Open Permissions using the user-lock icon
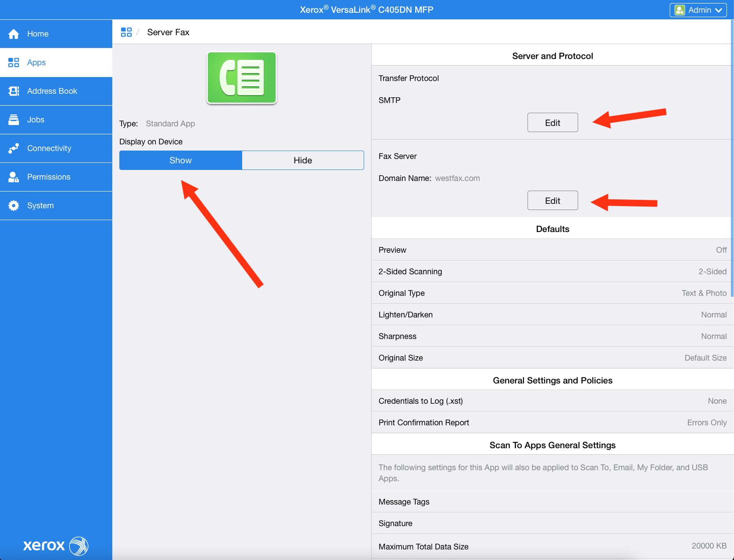734x560 pixels. pos(14,177)
